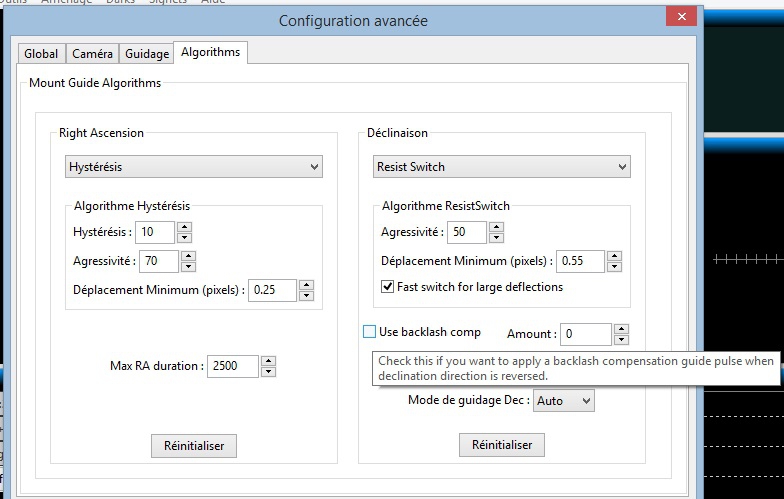Screen dimensions: 784x499
Task: Click the Hystérésis value field
Action: pyautogui.click(x=154, y=232)
